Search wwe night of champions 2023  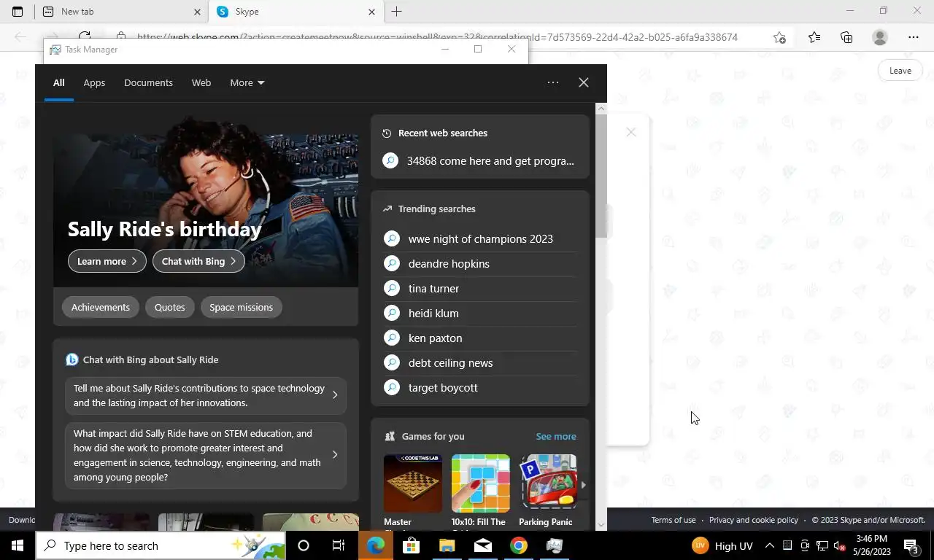(479, 238)
